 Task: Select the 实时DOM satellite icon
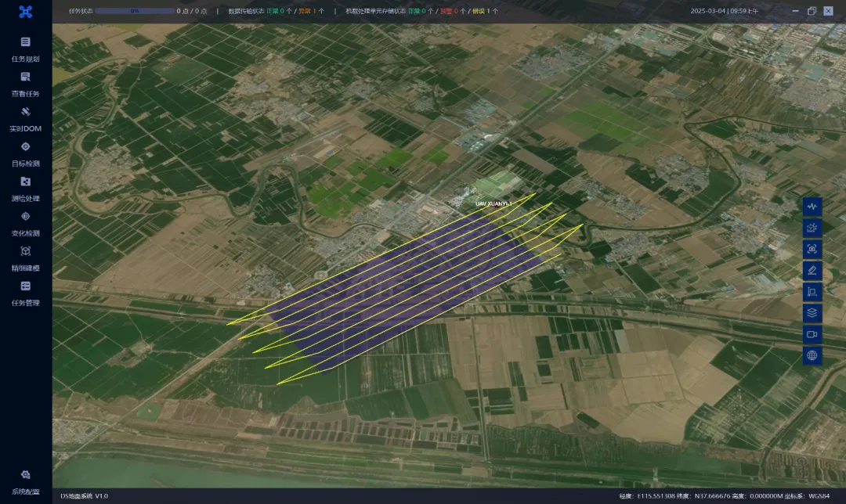[x=25, y=112]
